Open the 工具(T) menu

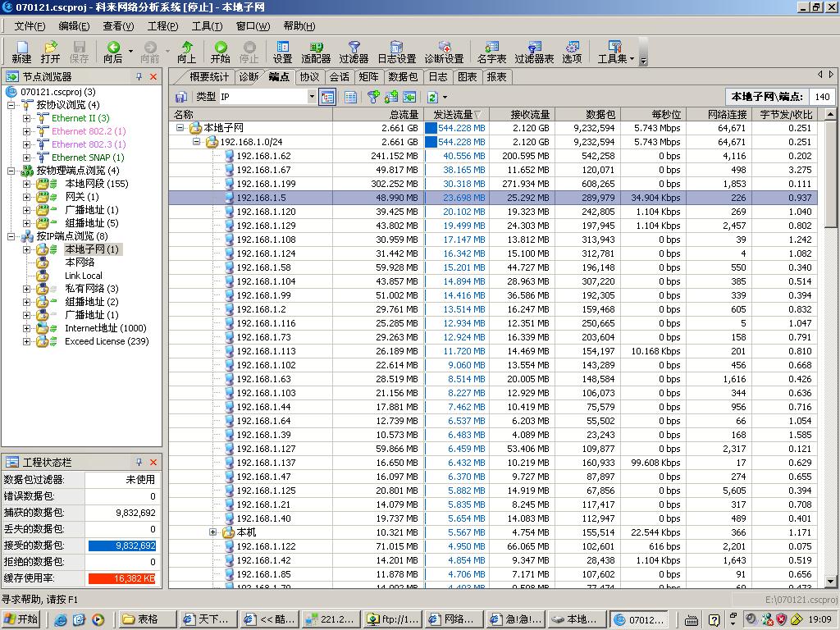(206, 26)
